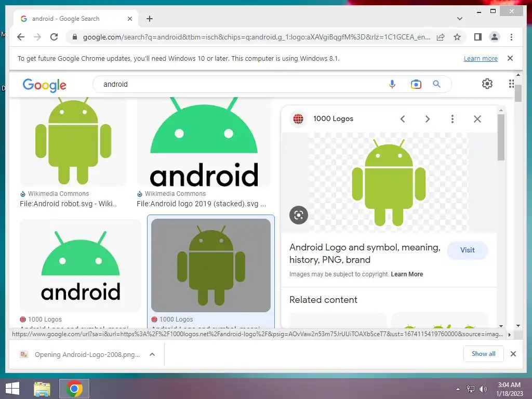Viewport: 532px width, 399px height.
Task: Open the Android-Logo-2008.png download item
Action: click(x=80, y=354)
